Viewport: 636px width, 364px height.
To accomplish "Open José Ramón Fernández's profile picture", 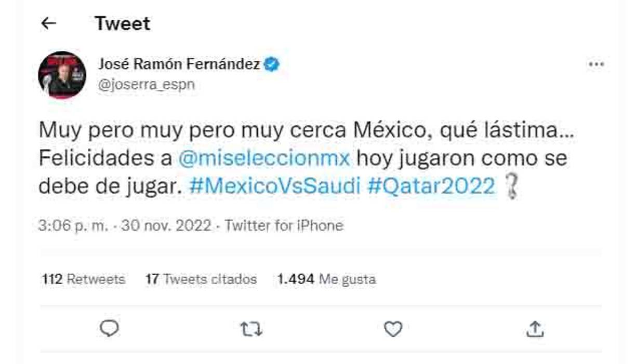I will [63, 72].
